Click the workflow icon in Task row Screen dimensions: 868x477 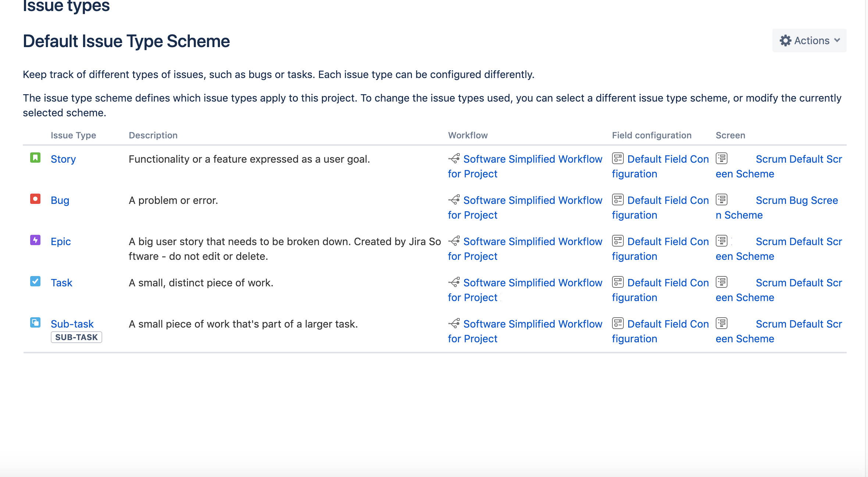pos(454,282)
